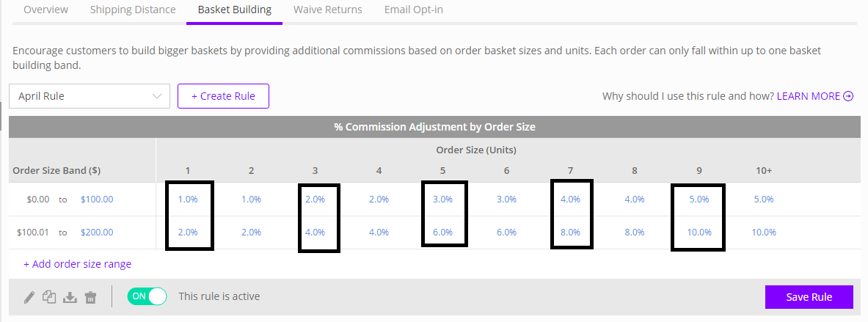868x322 pixels.
Task: Click the + Create Rule button
Action: [223, 96]
